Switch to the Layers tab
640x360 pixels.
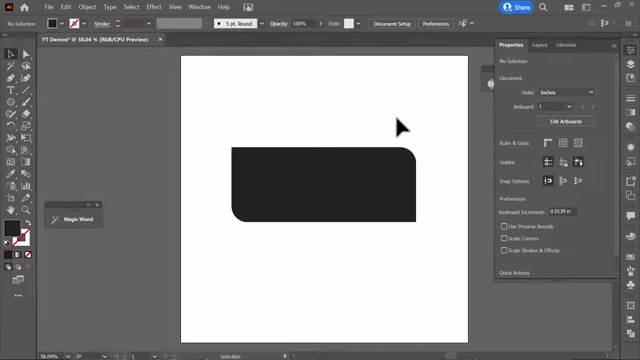[x=539, y=45]
